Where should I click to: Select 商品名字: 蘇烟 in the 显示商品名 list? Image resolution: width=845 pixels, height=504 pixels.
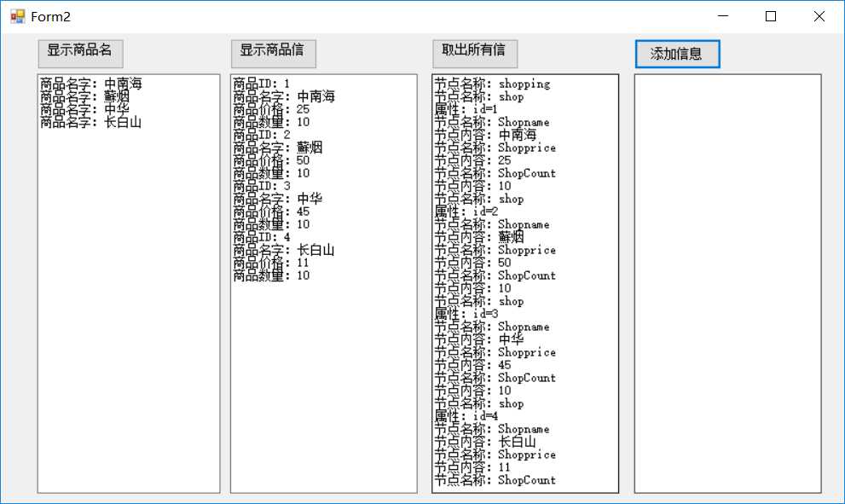(x=84, y=97)
